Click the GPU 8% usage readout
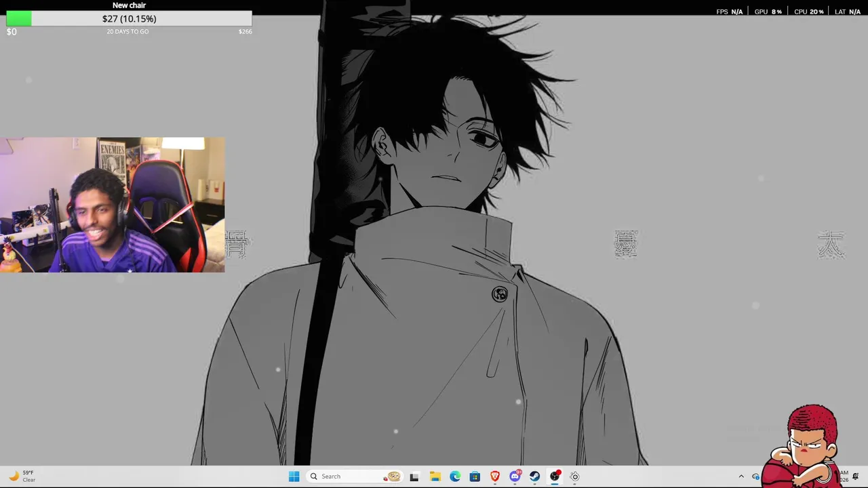The width and height of the screenshot is (868, 488). tap(768, 12)
